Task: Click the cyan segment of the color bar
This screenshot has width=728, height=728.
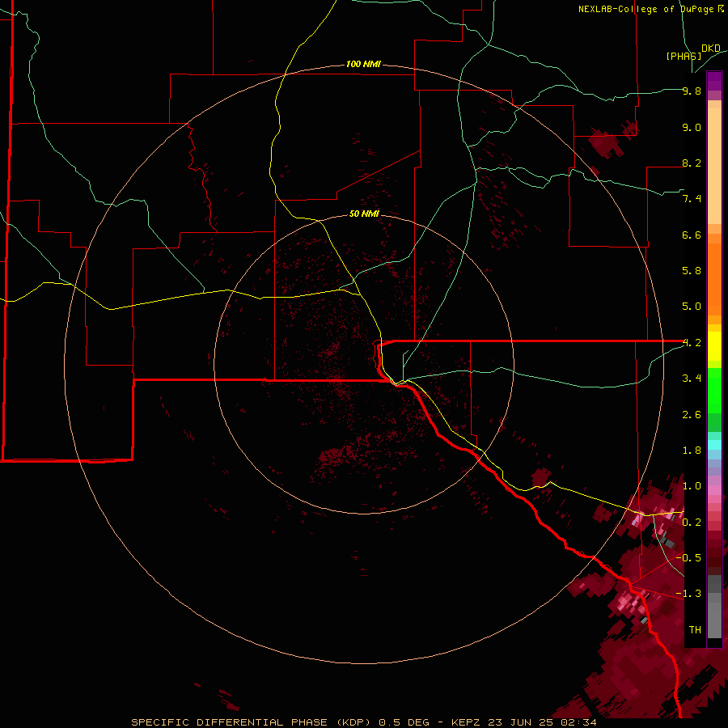Action: coord(714,444)
